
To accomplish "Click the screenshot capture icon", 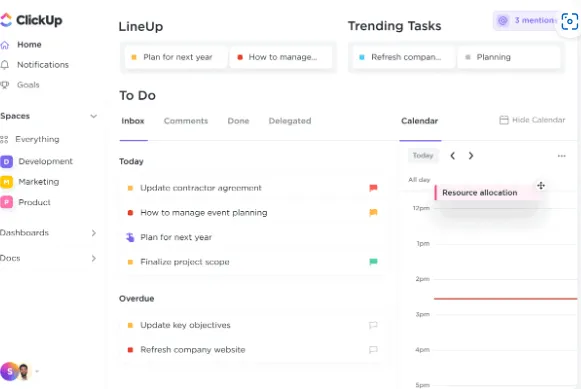I will [x=570, y=21].
